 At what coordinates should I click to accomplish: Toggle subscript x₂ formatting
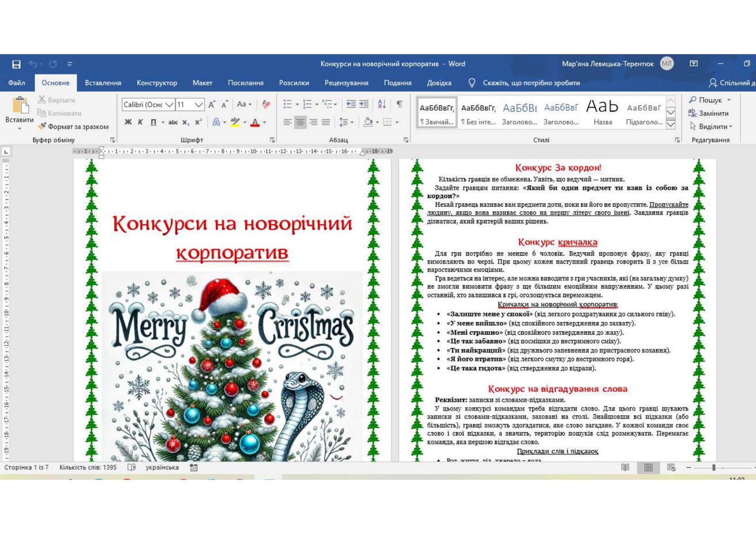pos(186,122)
